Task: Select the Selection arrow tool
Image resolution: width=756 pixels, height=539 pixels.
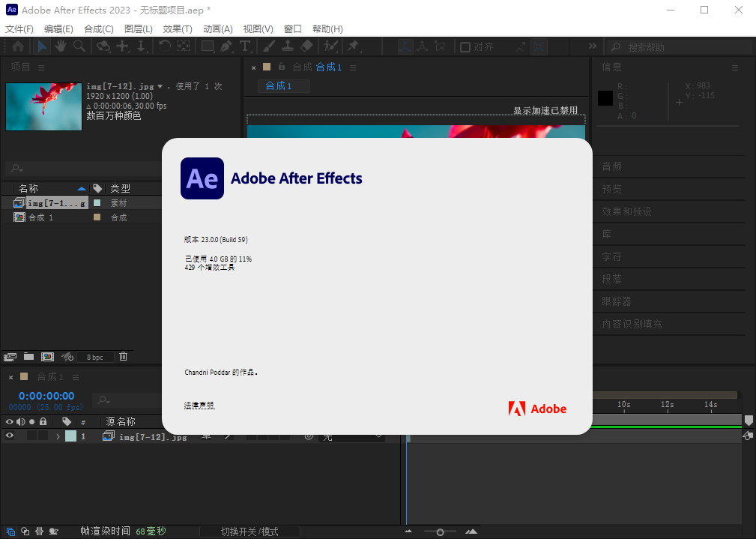Action: 42,46
